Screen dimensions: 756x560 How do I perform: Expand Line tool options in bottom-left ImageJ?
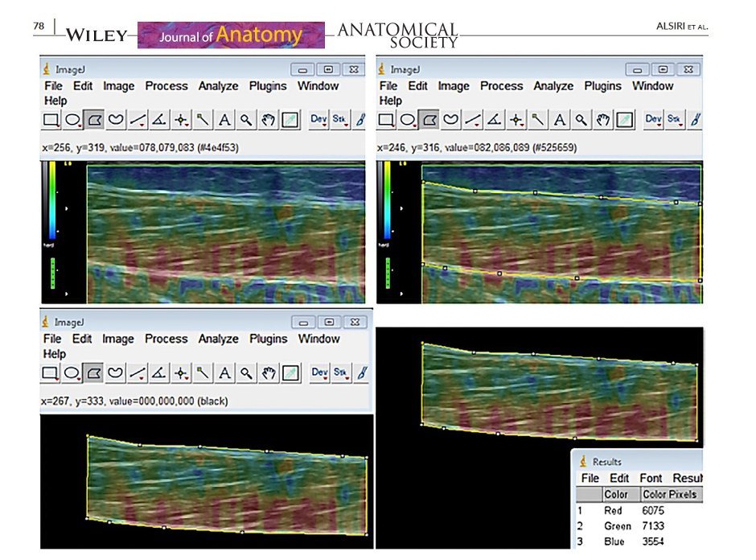pos(138,373)
